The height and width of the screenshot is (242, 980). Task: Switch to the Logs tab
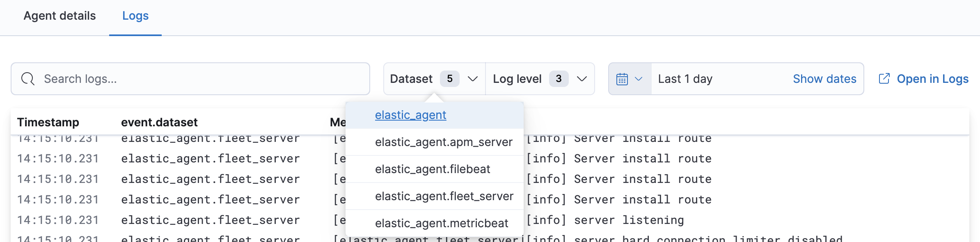coord(135,16)
